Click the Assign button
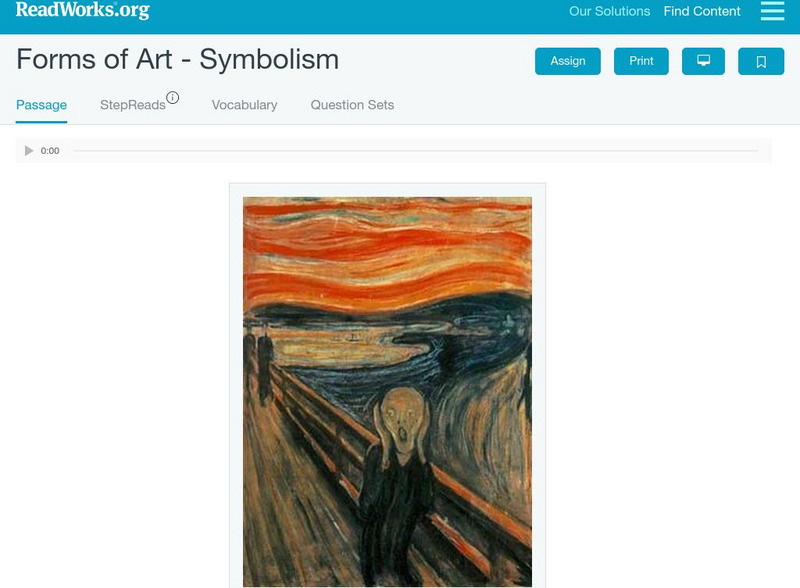800x588 pixels. click(x=567, y=61)
